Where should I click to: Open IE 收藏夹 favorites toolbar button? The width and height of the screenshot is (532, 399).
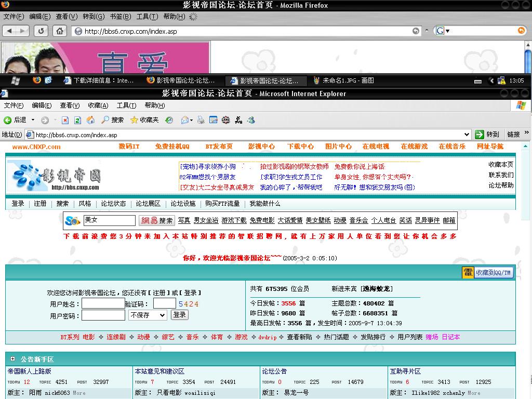tap(144, 120)
